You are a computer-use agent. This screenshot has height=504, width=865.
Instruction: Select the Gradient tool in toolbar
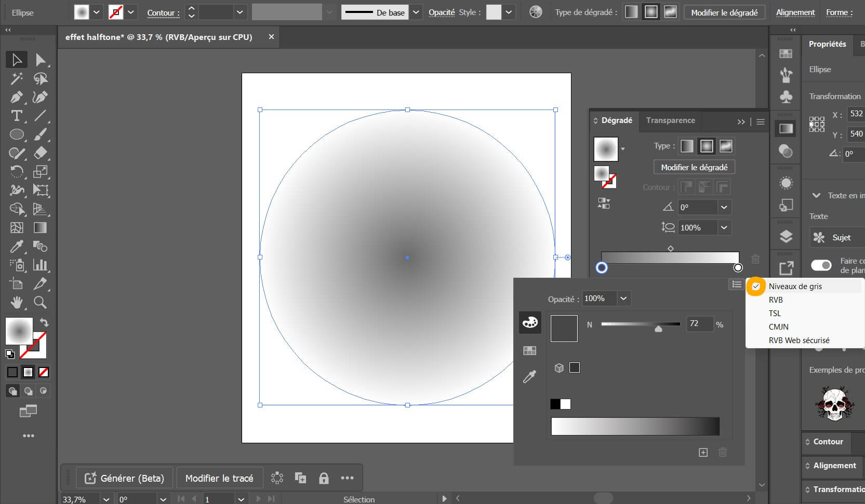click(41, 227)
